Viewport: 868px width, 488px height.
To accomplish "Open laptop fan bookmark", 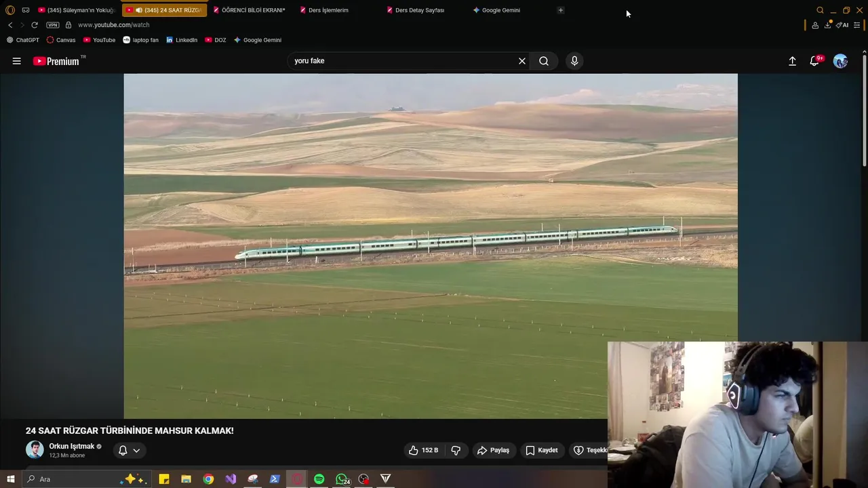I will (140, 40).
